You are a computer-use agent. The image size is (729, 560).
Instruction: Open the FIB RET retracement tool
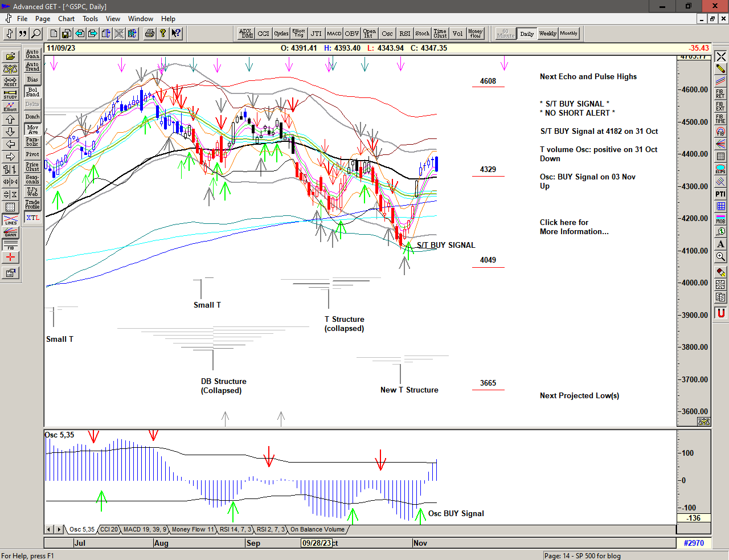(x=720, y=94)
